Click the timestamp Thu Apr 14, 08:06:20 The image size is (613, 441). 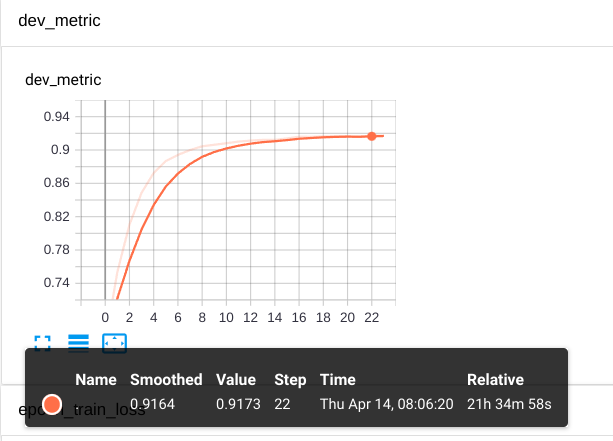pyautogui.click(x=385, y=404)
